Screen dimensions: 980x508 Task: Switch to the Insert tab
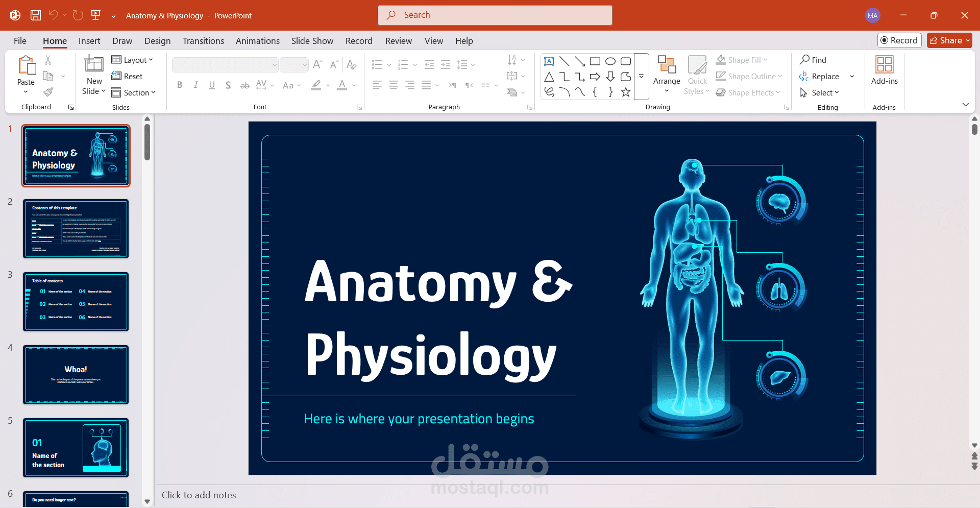coord(89,41)
